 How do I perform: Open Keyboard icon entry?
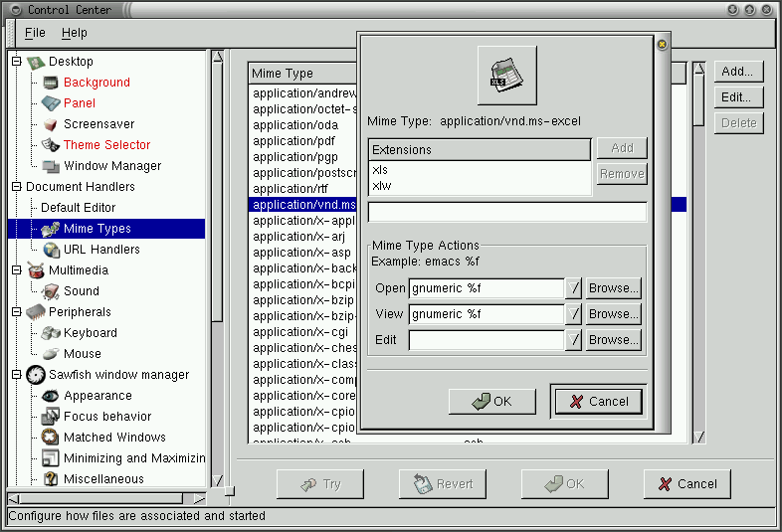tap(51, 332)
